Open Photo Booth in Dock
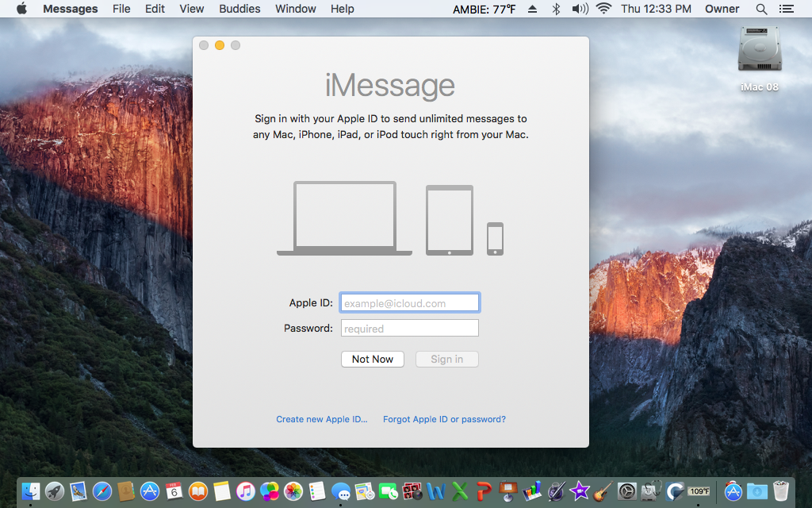This screenshot has width=812, height=508. [412, 491]
